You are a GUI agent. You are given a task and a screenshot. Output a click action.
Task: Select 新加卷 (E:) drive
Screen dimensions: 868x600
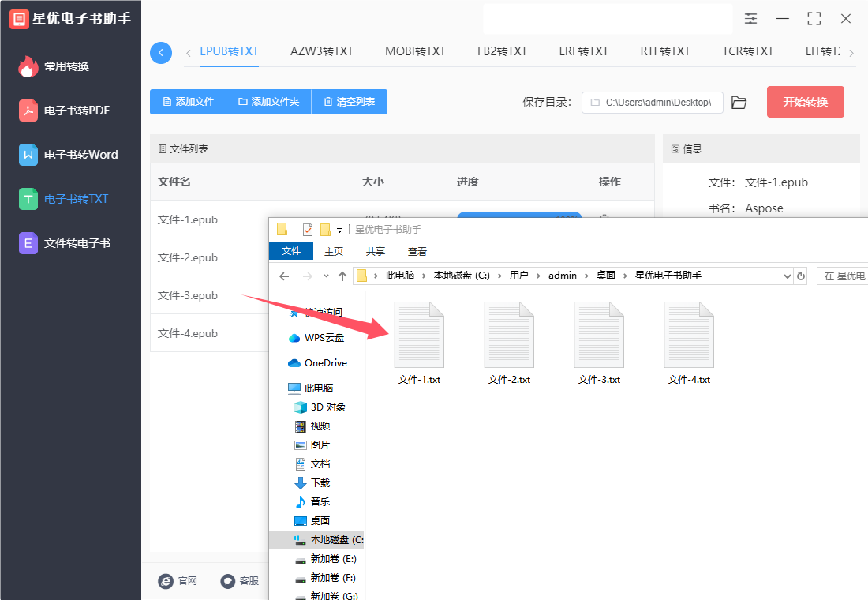click(326, 558)
